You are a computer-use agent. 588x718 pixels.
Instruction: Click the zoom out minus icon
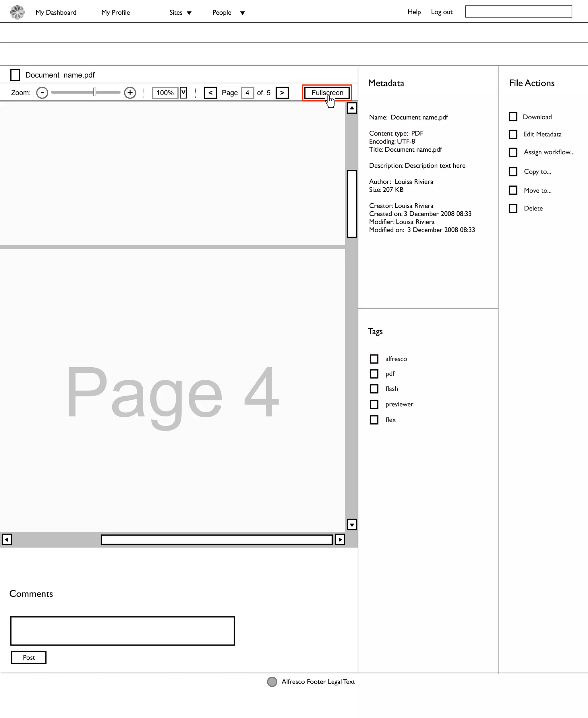(x=42, y=92)
